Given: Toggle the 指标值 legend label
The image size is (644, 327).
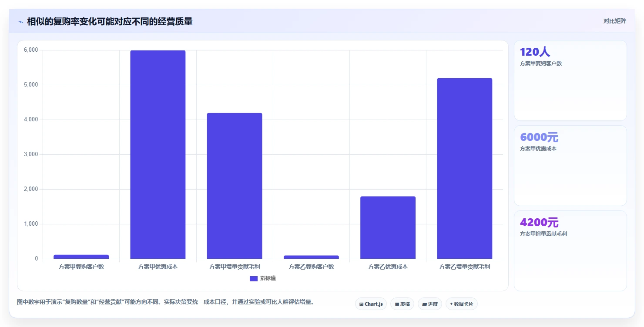Looking at the screenshot, I should (268, 279).
